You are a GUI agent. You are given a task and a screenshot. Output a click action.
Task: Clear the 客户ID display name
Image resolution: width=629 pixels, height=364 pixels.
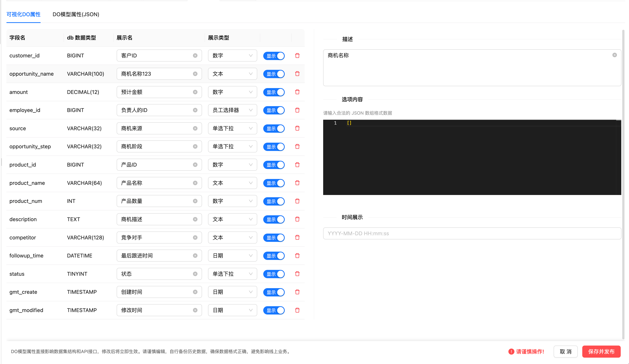pos(195,56)
